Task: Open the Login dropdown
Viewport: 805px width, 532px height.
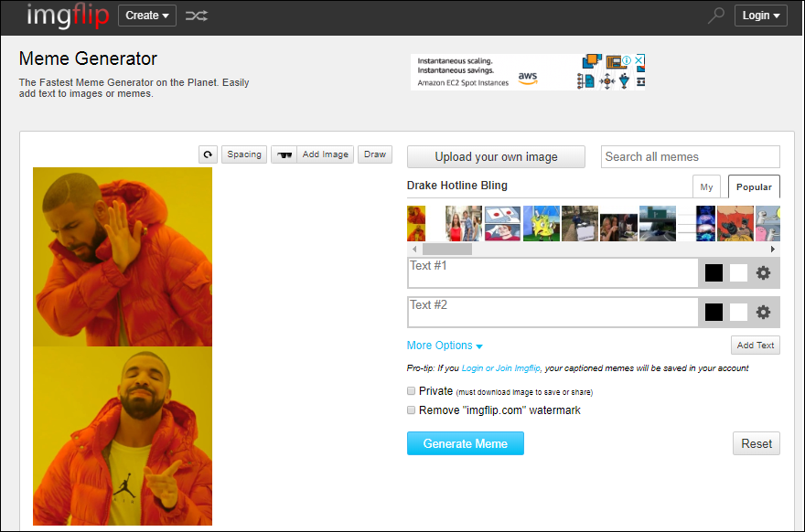Action: (760, 16)
